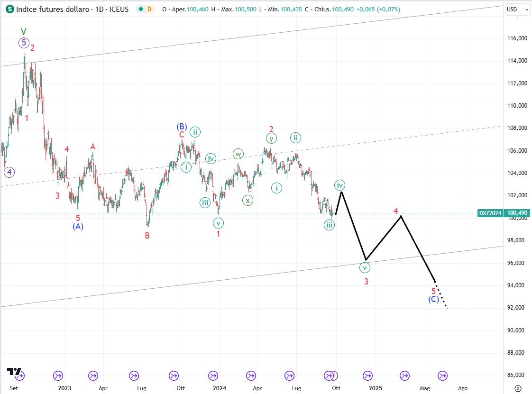Click the Indice futures dollaro symbol title
532x394 pixels.
[x=53, y=9]
